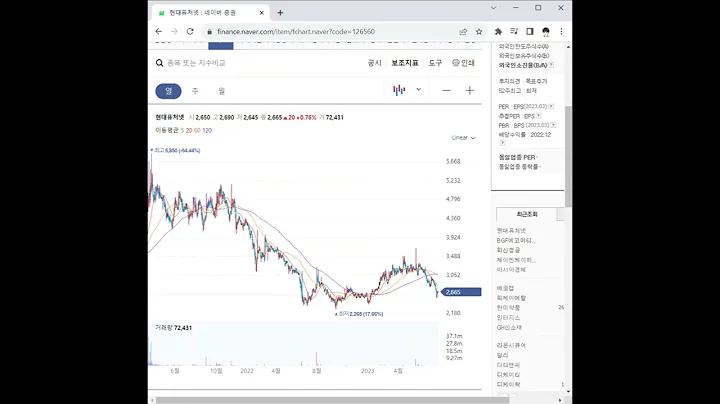Open the browser profile avatar

coord(546,31)
